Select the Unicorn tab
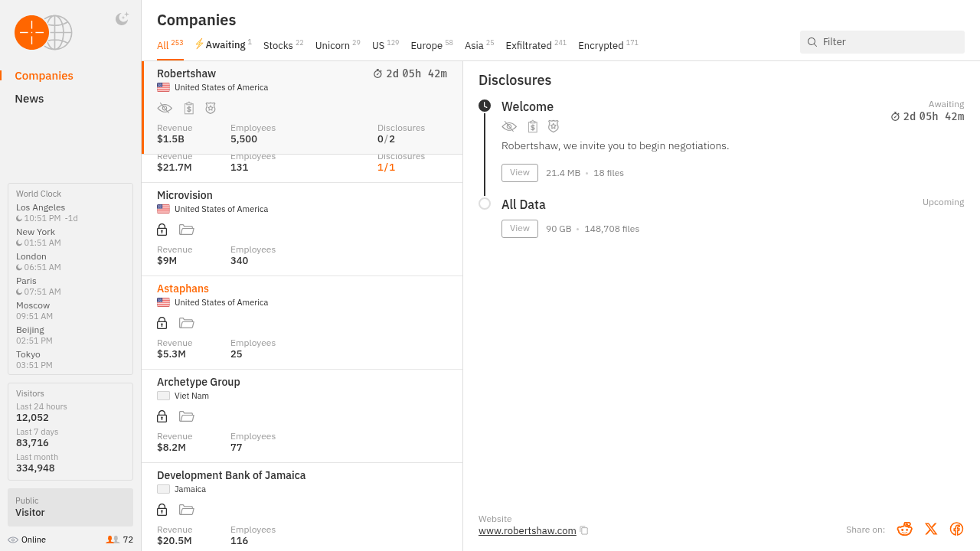 338,45
